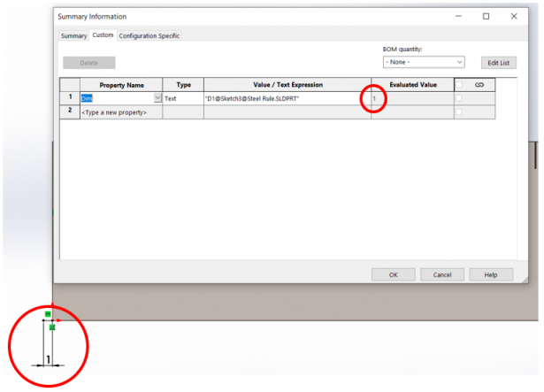Click the green coincident relation icon in sketch

pos(52,327)
